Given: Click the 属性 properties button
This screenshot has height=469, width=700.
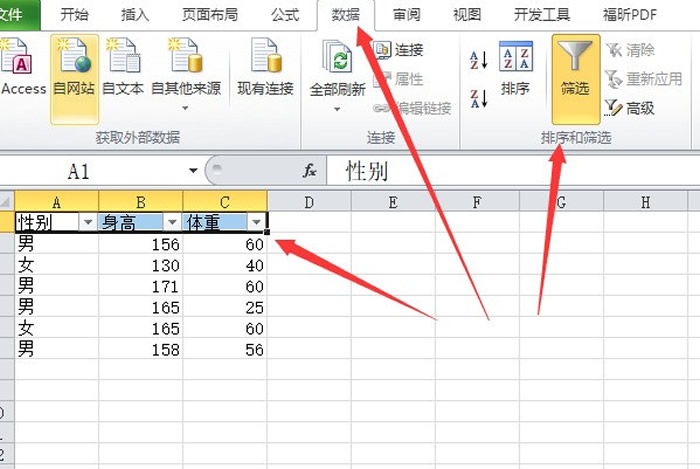Looking at the screenshot, I should pos(399,79).
